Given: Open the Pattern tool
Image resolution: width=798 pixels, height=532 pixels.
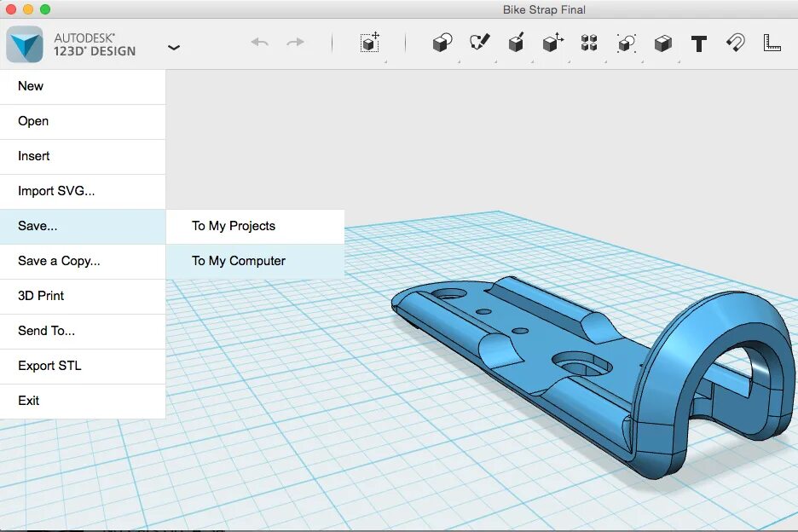Looking at the screenshot, I should 589,43.
